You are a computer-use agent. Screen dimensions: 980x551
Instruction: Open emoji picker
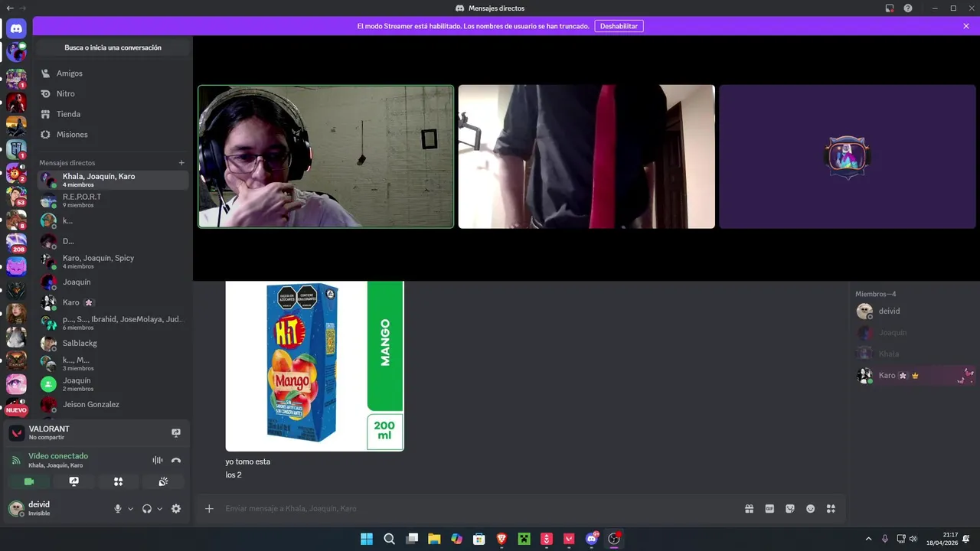[x=810, y=508]
